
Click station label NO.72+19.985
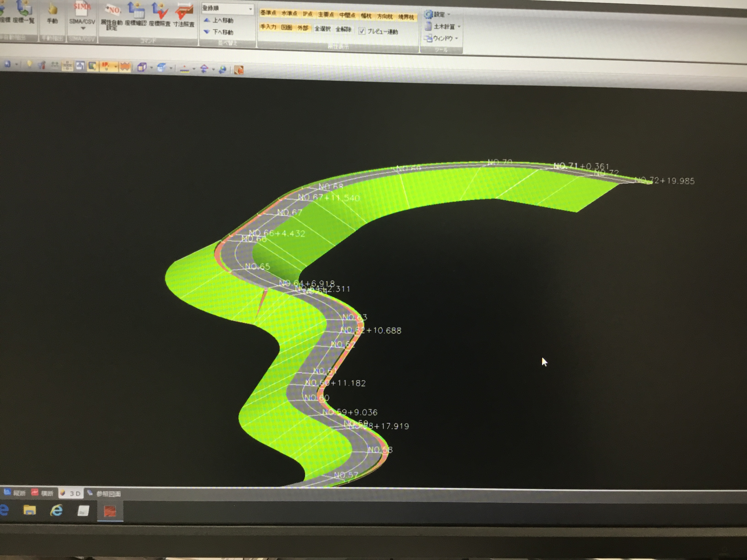665,180
